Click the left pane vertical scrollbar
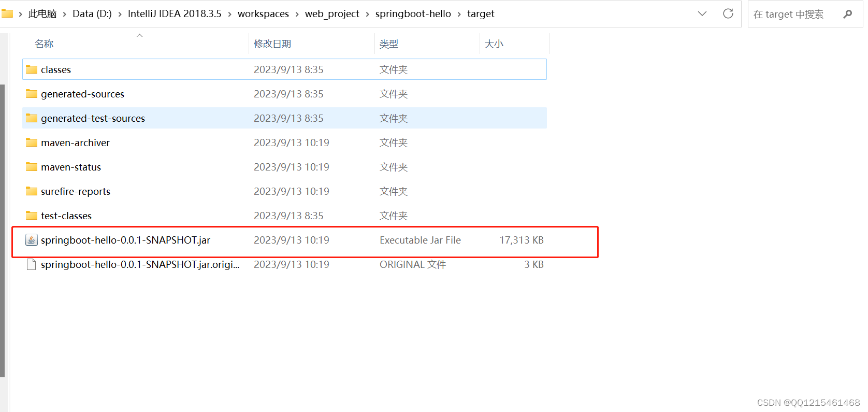 tap(3, 231)
